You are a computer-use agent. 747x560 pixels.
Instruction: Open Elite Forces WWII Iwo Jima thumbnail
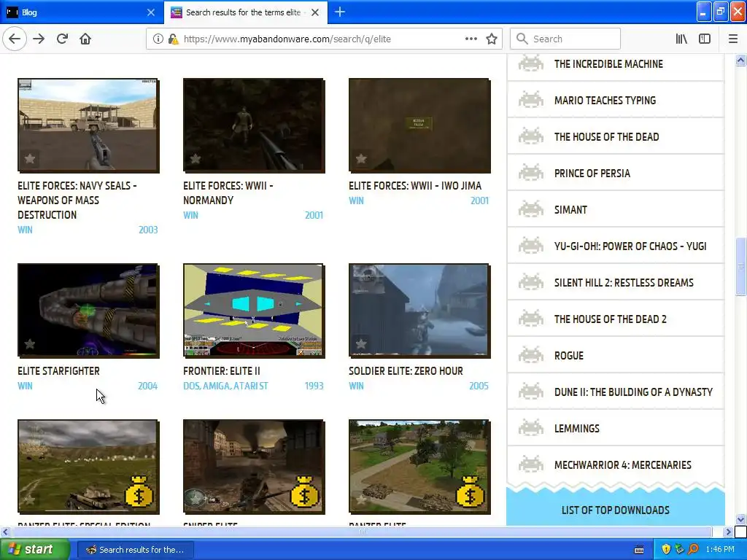coord(419,125)
